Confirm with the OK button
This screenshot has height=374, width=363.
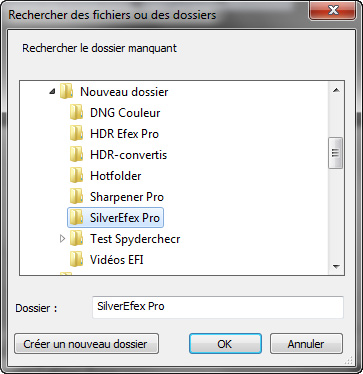coord(225,344)
